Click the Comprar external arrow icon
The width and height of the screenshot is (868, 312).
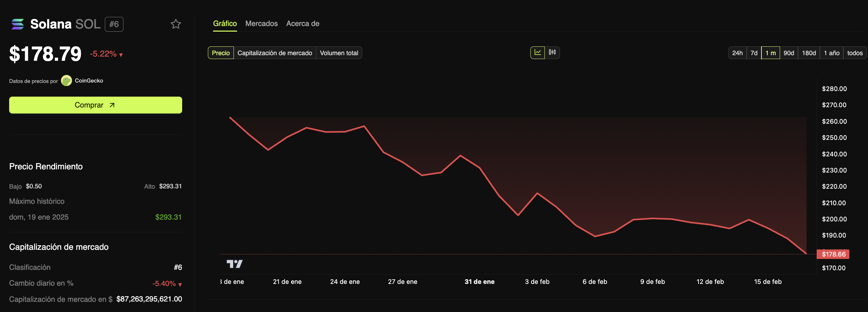click(112, 105)
